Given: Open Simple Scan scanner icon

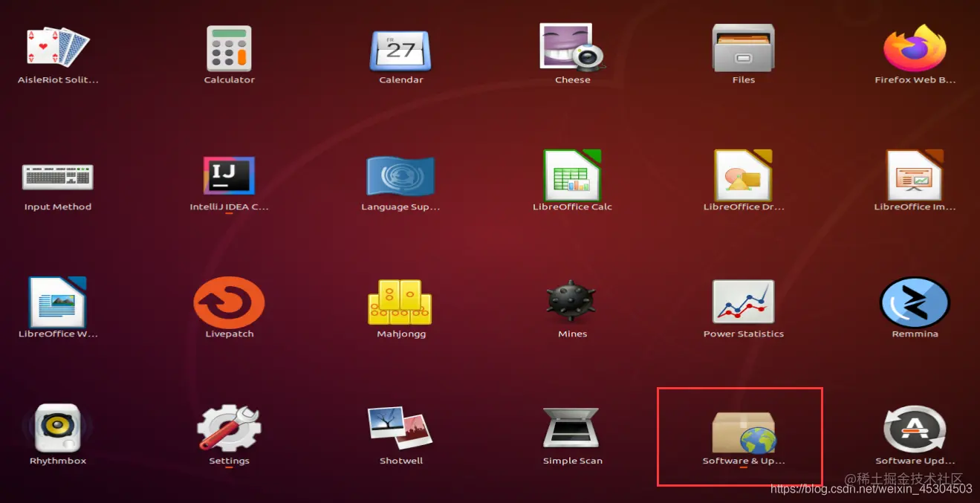Looking at the screenshot, I should pos(571,429).
